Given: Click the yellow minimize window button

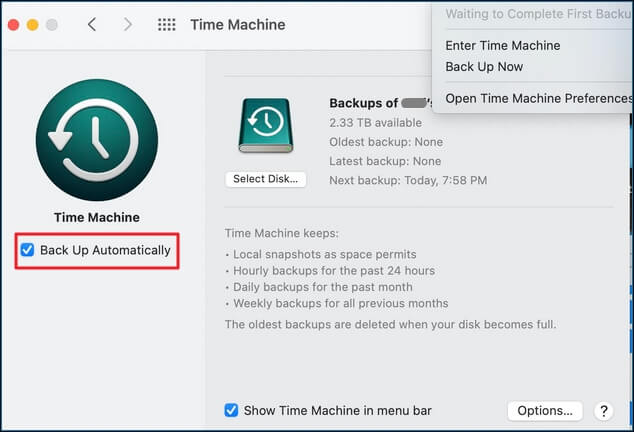Looking at the screenshot, I should [34, 24].
